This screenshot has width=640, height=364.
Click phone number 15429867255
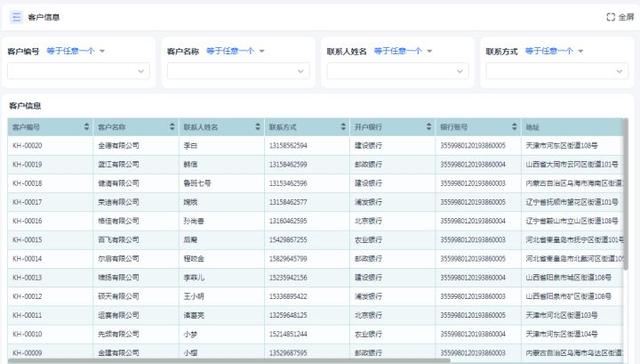click(x=288, y=240)
